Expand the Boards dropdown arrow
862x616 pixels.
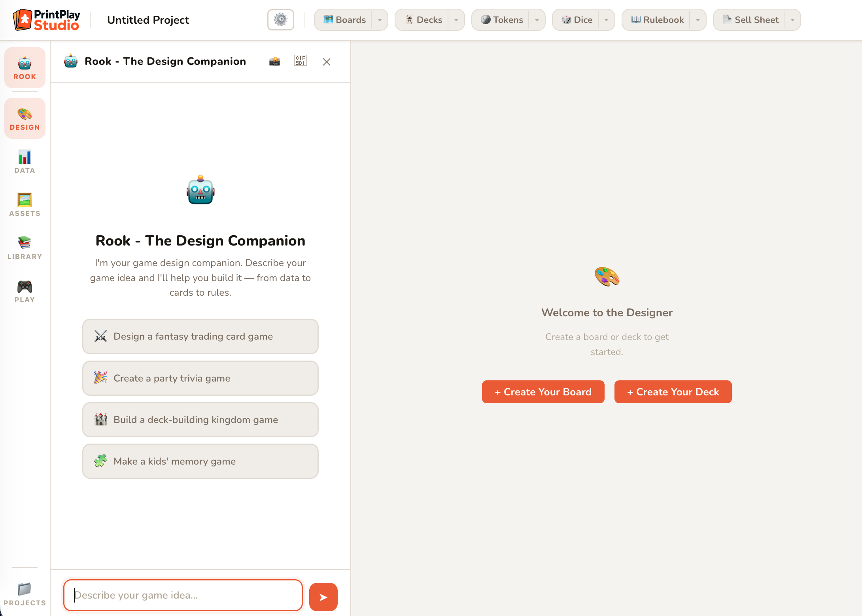click(380, 20)
